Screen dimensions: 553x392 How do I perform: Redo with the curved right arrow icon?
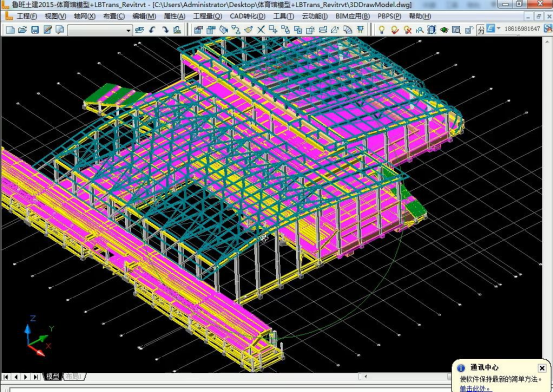coord(165,30)
